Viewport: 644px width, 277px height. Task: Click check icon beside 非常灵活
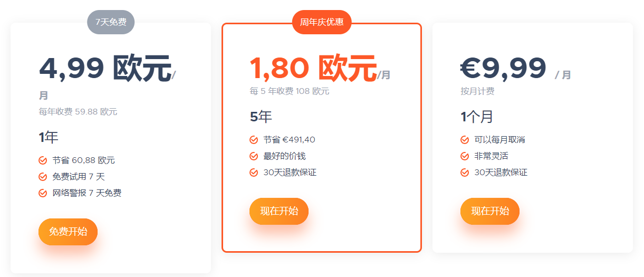pyautogui.click(x=465, y=156)
